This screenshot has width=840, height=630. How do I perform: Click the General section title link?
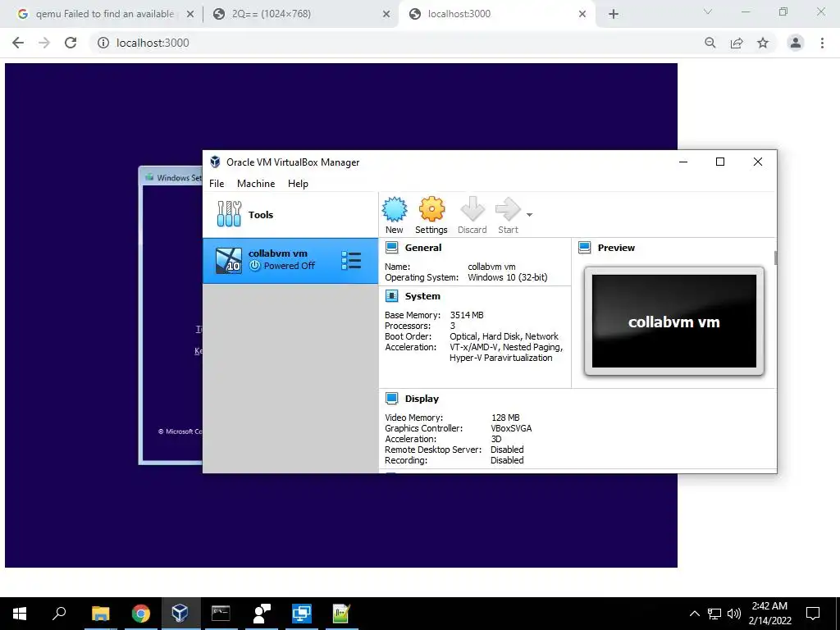tap(423, 248)
